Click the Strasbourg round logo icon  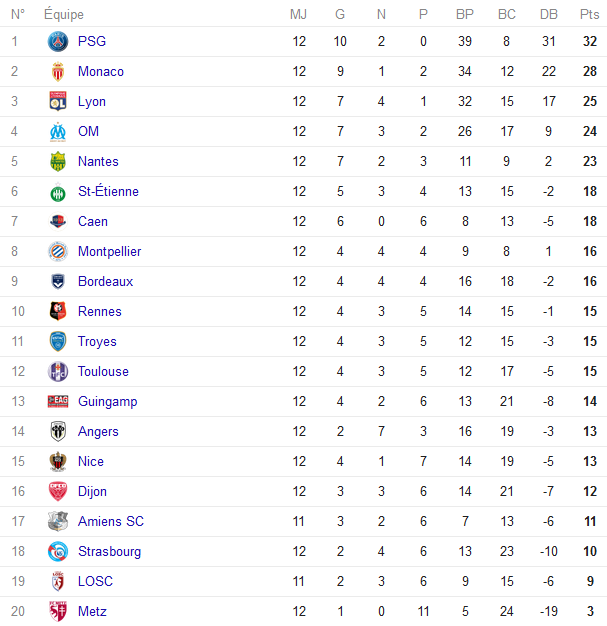[x=58, y=551]
